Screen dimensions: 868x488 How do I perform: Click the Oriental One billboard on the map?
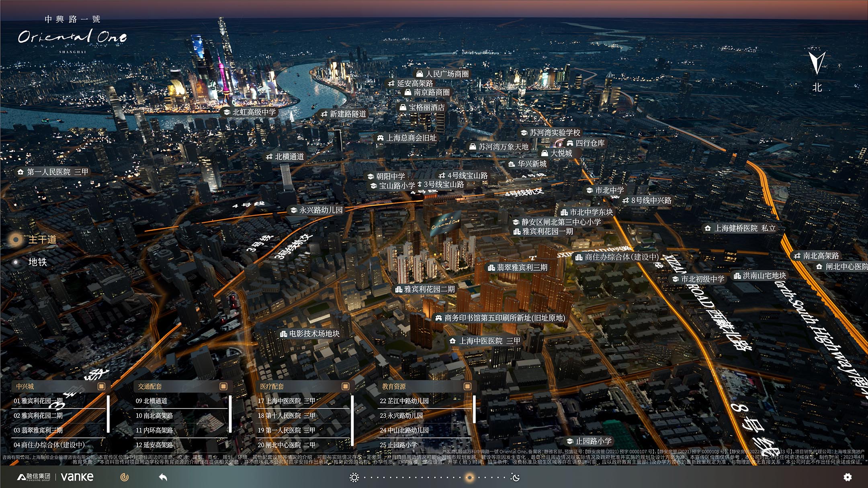445,224
